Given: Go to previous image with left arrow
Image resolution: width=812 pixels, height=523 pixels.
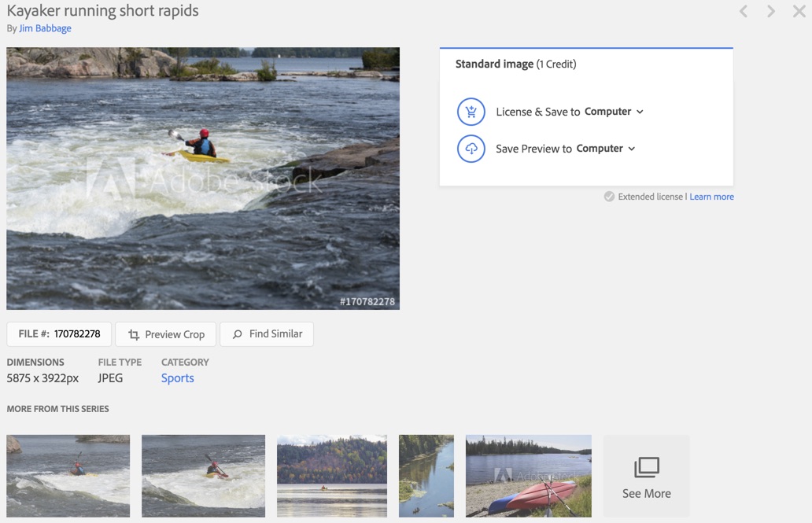Looking at the screenshot, I should coord(744,11).
